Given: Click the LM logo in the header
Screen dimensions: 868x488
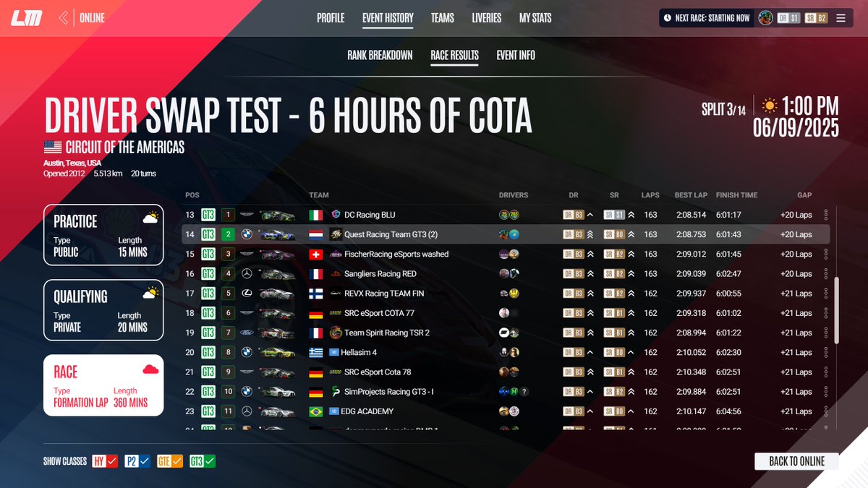Looking at the screenshot, I should pos(27,18).
